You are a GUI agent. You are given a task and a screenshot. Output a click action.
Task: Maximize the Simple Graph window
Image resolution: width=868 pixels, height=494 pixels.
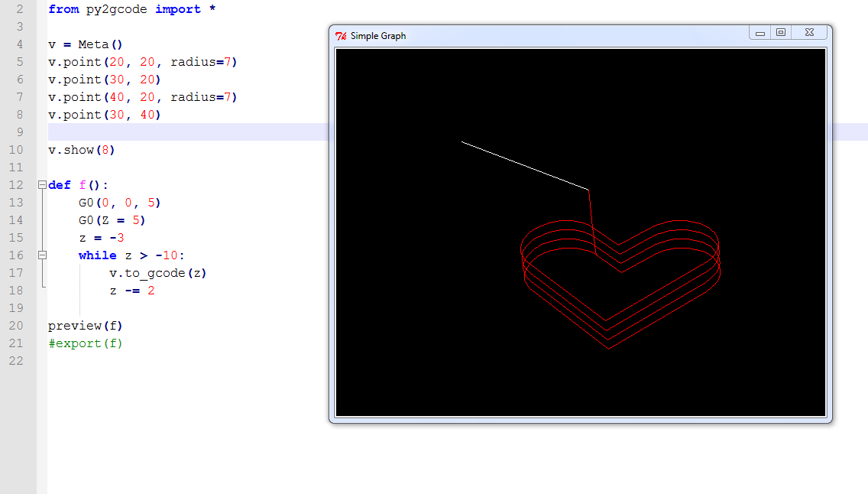pyautogui.click(x=781, y=33)
